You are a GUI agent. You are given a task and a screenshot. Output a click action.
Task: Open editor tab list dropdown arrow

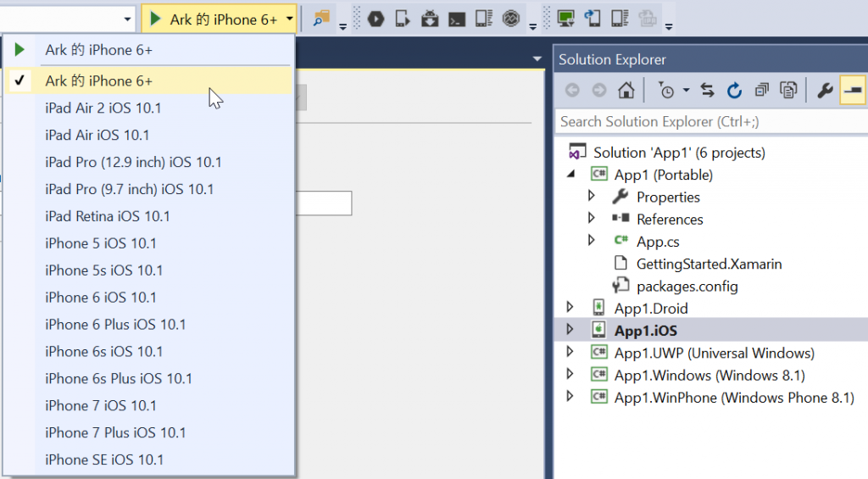pyautogui.click(x=537, y=58)
